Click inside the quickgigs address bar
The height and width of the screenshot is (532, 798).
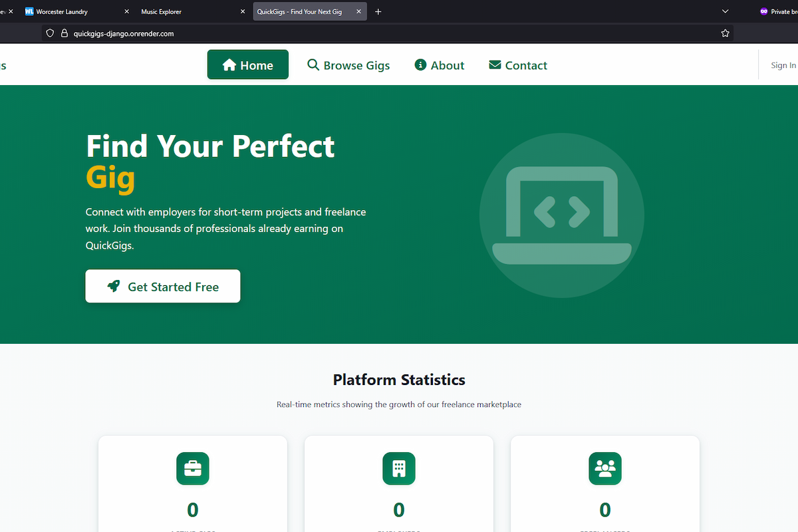(x=199, y=33)
